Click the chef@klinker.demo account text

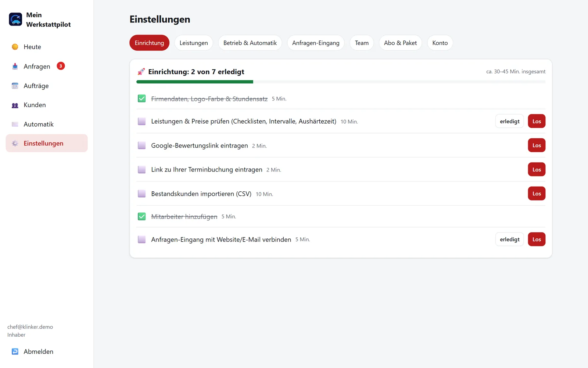[30, 327]
